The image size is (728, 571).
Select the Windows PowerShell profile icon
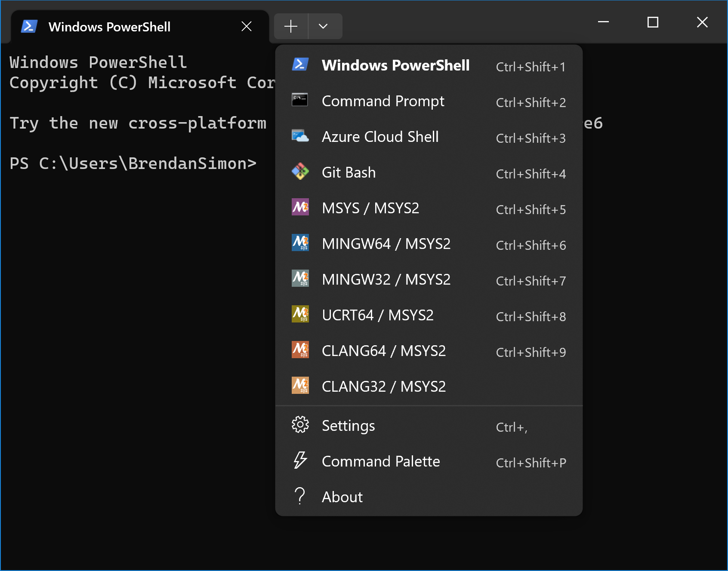pyautogui.click(x=301, y=64)
